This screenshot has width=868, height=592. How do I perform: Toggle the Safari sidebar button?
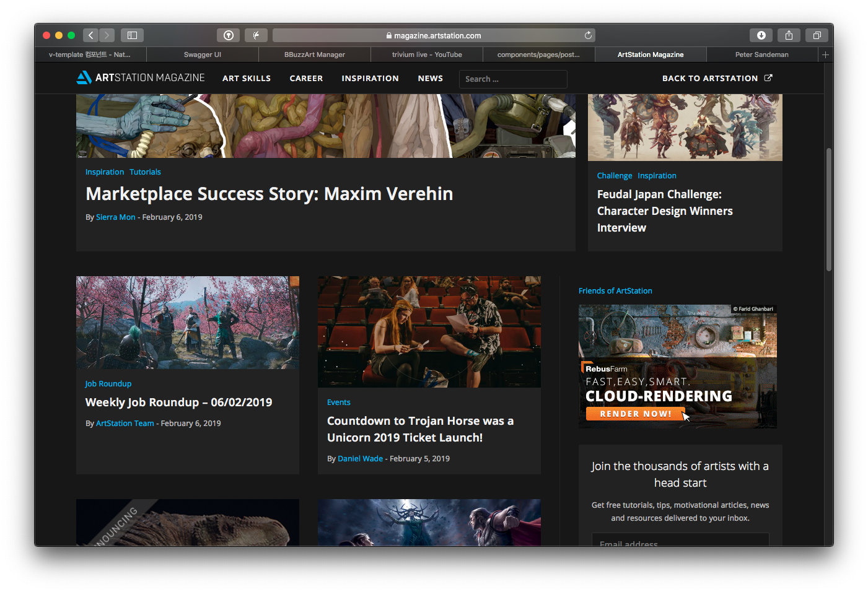point(132,35)
